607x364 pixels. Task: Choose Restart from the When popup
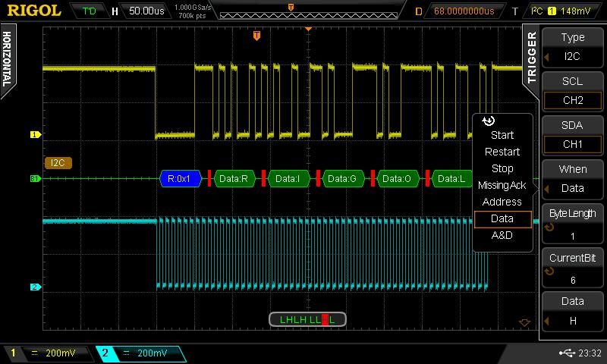(x=502, y=152)
